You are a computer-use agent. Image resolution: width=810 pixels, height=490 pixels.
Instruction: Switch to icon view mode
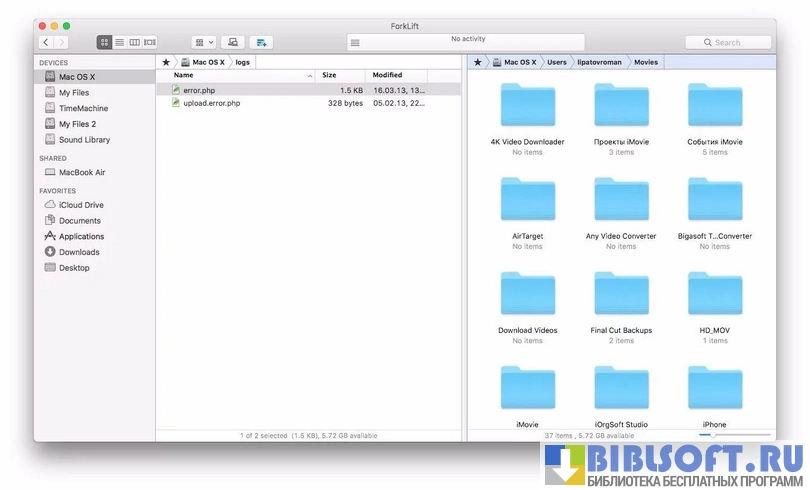[104, 42]
